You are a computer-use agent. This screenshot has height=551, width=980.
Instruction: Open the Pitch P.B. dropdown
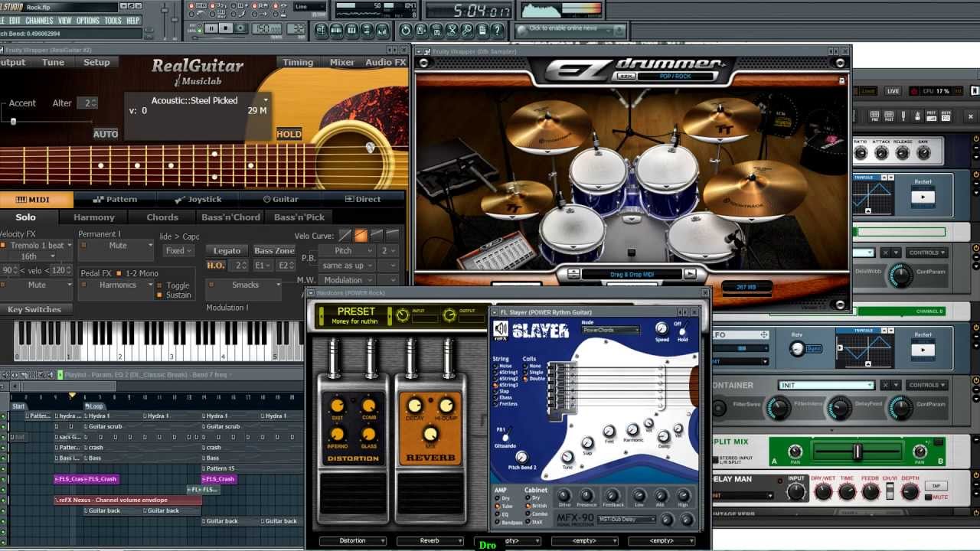(346, 251)
